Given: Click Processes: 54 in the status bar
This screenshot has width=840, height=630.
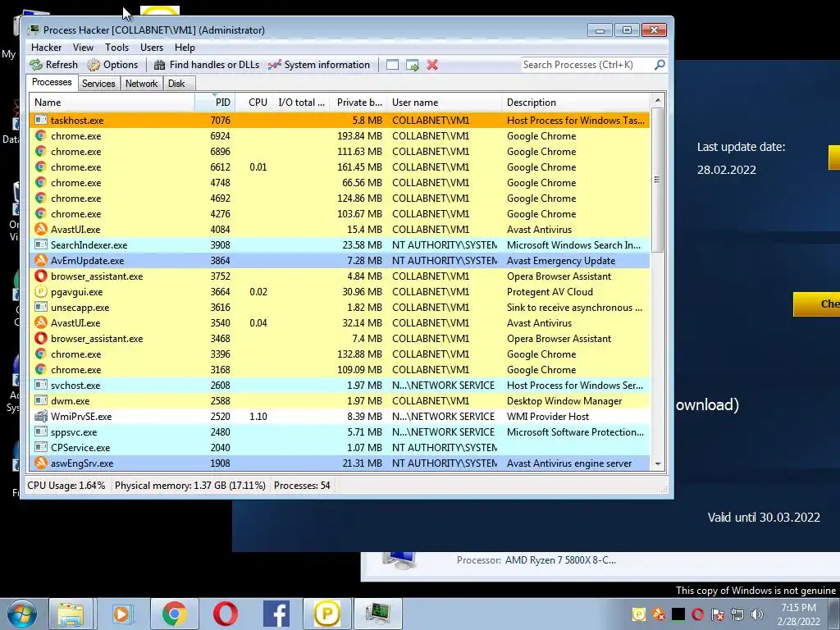Looking at the screenshot, I should point(302,486).
